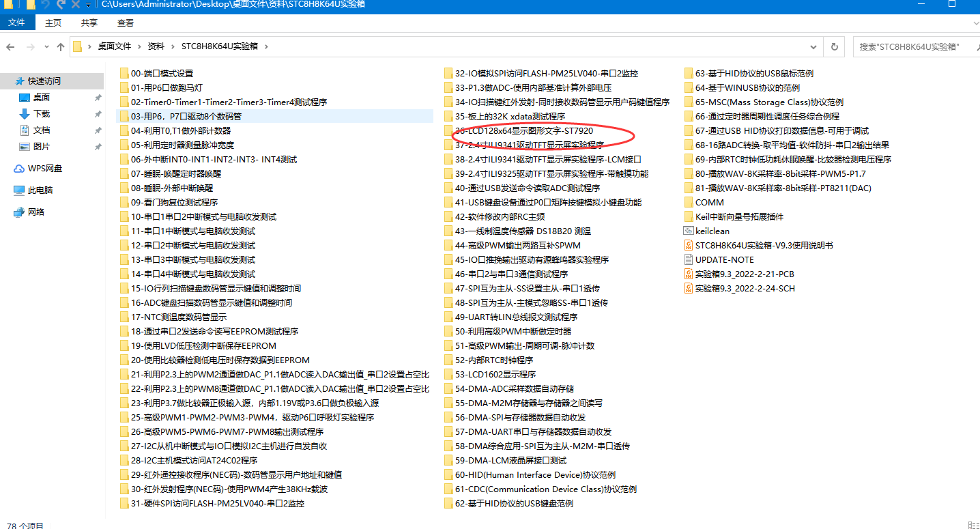The image size is (980, 529).
Task: Expand the breadcrumb chevron before 桌面文件
Action: tap(90, 46)
